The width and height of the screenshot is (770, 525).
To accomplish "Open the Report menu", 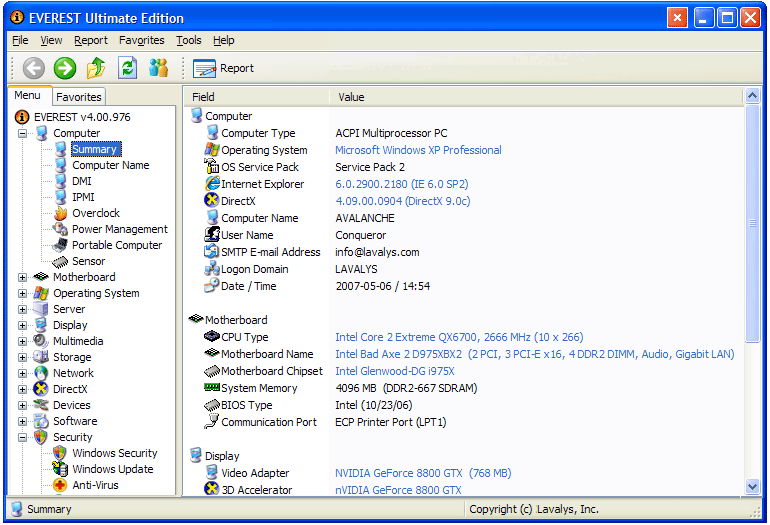I will tap(91, 40).
